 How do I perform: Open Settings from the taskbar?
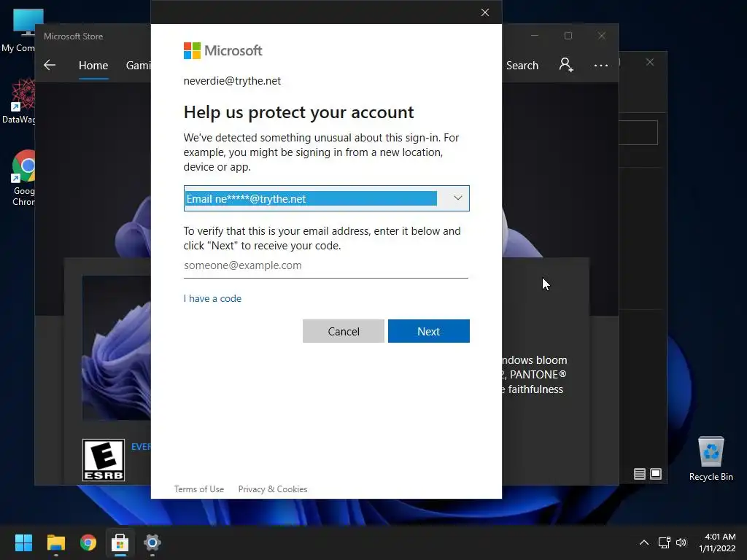tap(152, 542)
